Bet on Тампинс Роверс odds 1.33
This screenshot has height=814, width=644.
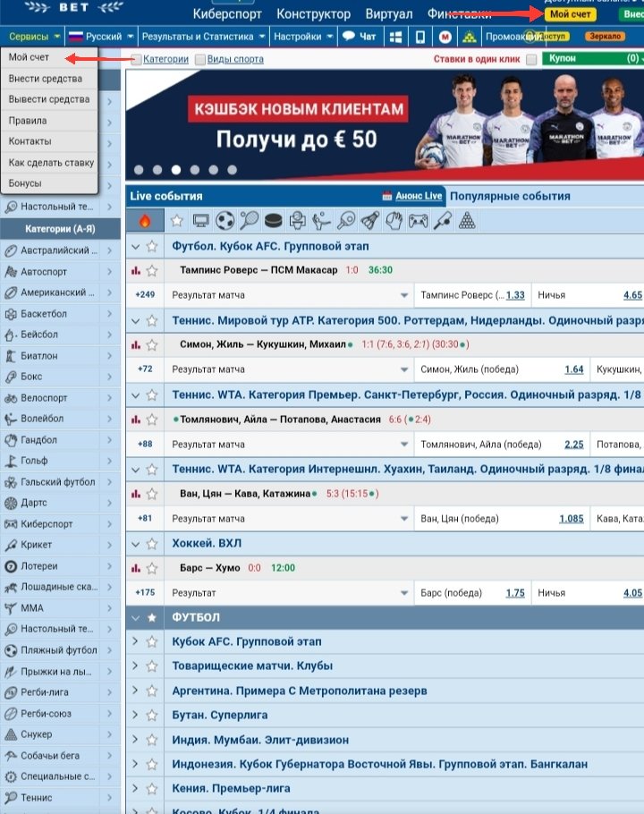[x=515, y=295]
